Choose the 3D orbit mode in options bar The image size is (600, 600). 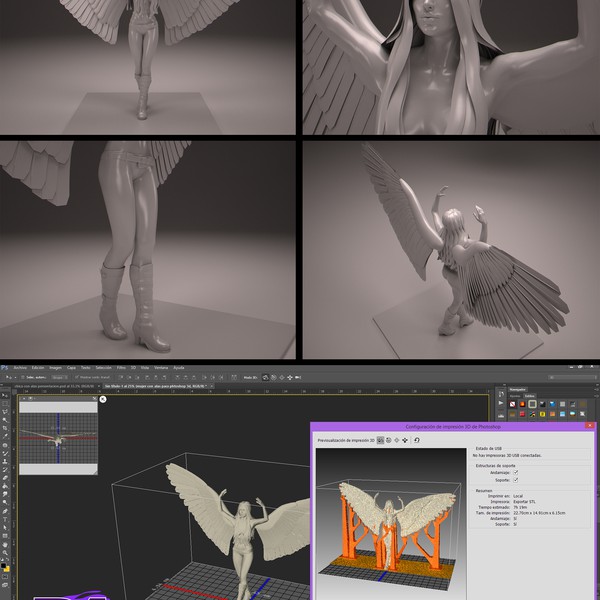click(265, 377)
